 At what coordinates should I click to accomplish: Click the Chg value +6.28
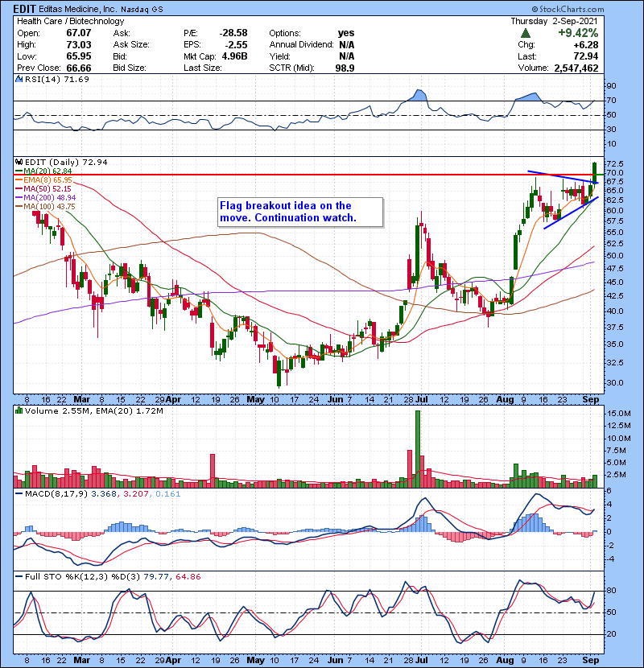[x=585, y=45]
